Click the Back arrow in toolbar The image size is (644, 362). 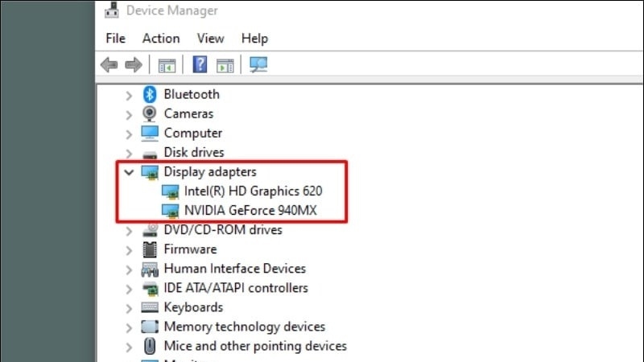pos(109,64)
